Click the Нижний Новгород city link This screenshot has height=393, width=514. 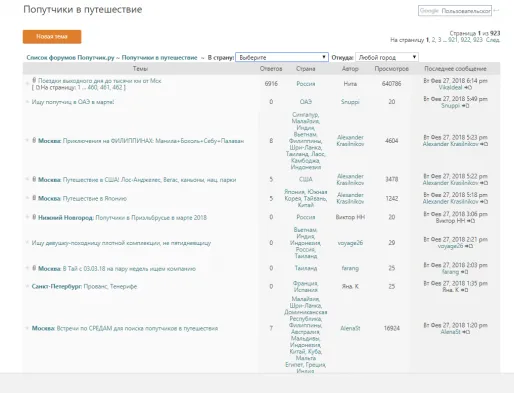(65, 218)
